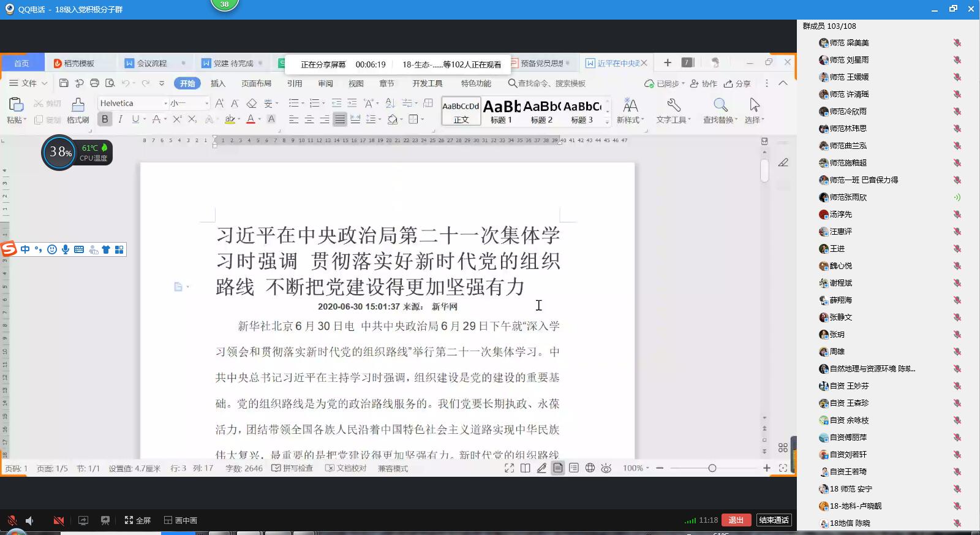Screen dimensions: 980x535
Task: Switch to the 插入 ribbon tab
Action: [218, 83]
